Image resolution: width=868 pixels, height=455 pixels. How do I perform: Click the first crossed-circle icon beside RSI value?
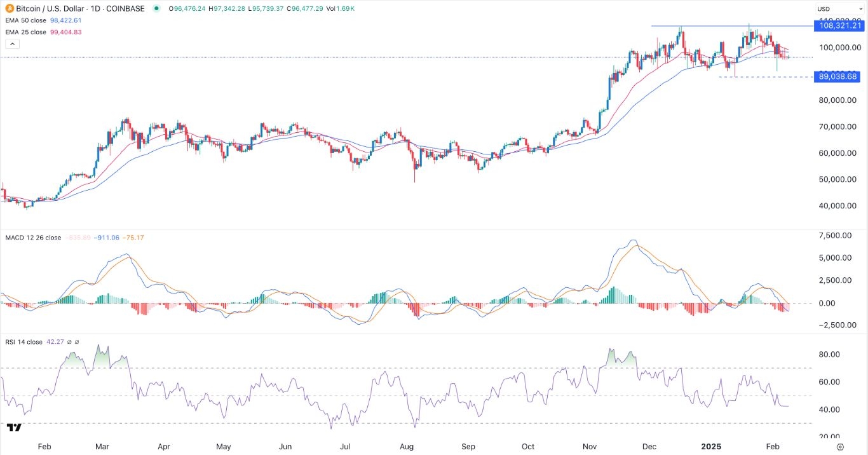pyautogui.click(x=69, y=341)
